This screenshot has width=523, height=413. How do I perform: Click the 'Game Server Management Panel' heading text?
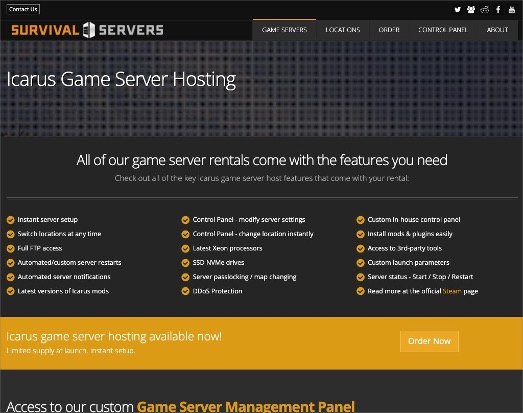245,407
